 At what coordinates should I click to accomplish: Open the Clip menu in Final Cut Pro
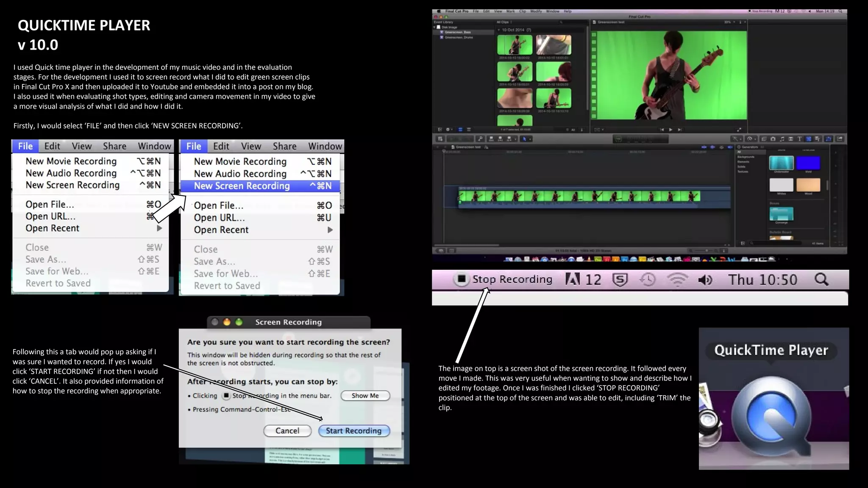(522, 11)
